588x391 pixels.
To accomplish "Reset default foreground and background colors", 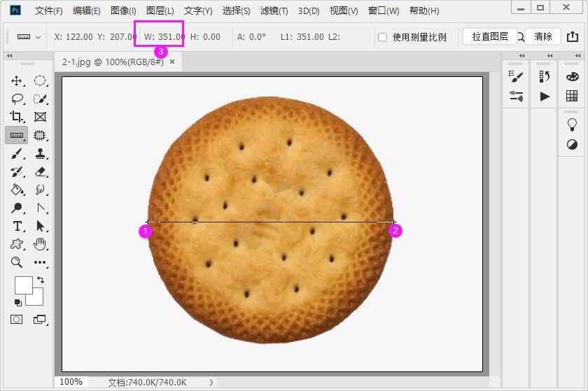I will click(x=17, y=303).
